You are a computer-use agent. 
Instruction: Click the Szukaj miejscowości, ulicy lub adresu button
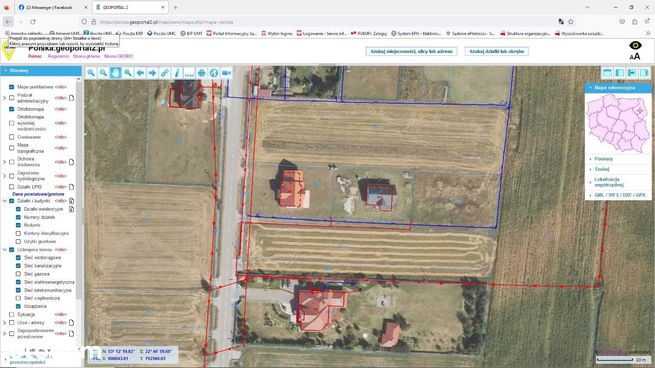[411, 51]
